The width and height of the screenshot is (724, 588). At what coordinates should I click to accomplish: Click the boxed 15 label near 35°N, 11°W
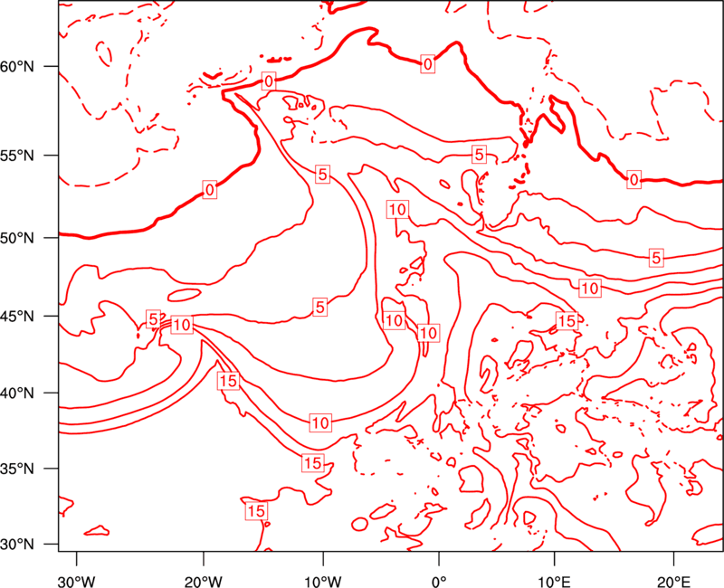click(312, 463)
